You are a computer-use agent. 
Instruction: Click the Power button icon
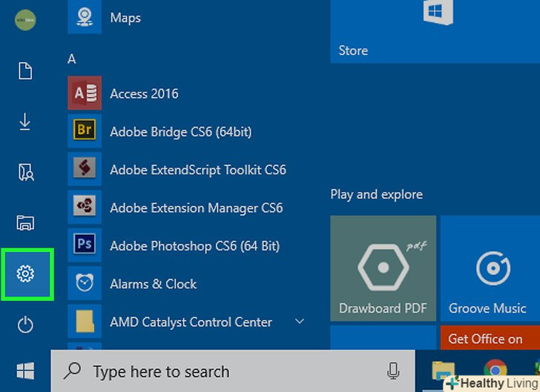coord(25,324)
